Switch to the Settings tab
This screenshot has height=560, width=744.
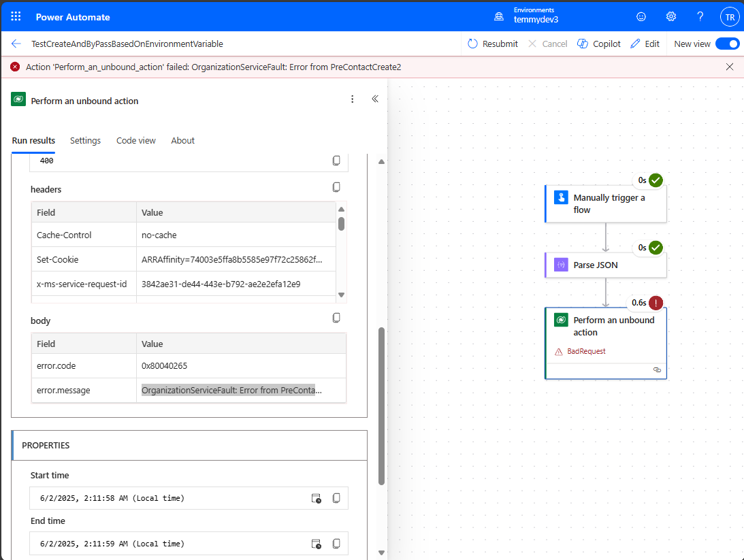coord(85,140)
